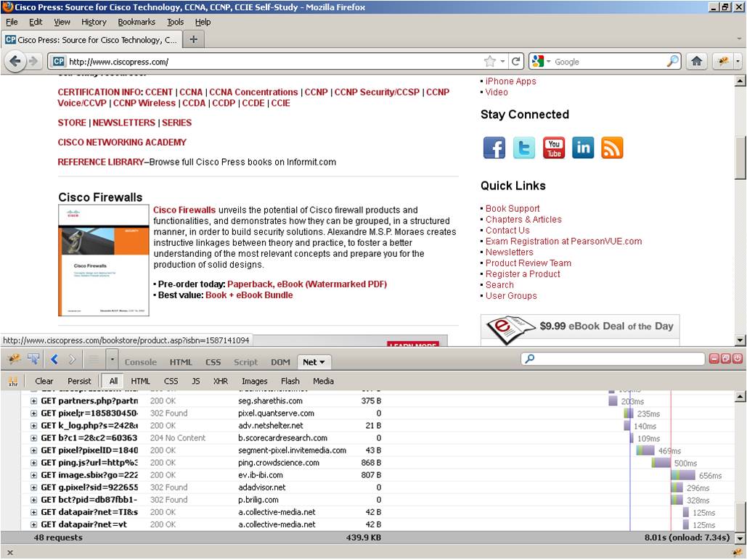Open the RSS feed icon

pyautogui.click(x=612, y=148)
